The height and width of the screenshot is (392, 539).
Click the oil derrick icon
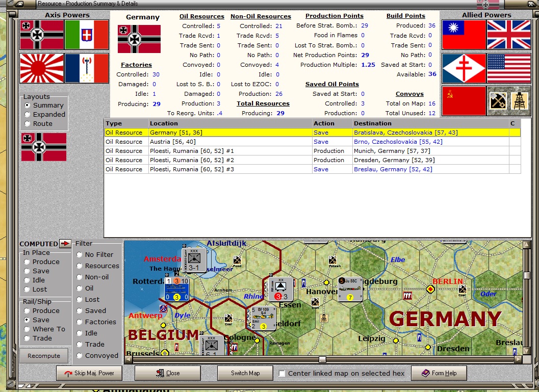click(520, 101)
